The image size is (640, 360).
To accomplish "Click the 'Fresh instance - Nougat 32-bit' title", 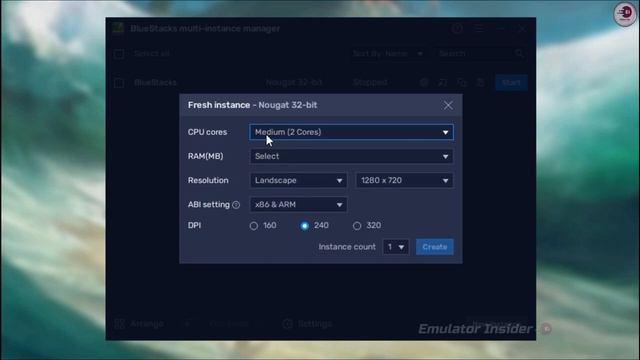I will tap(252, 105).
